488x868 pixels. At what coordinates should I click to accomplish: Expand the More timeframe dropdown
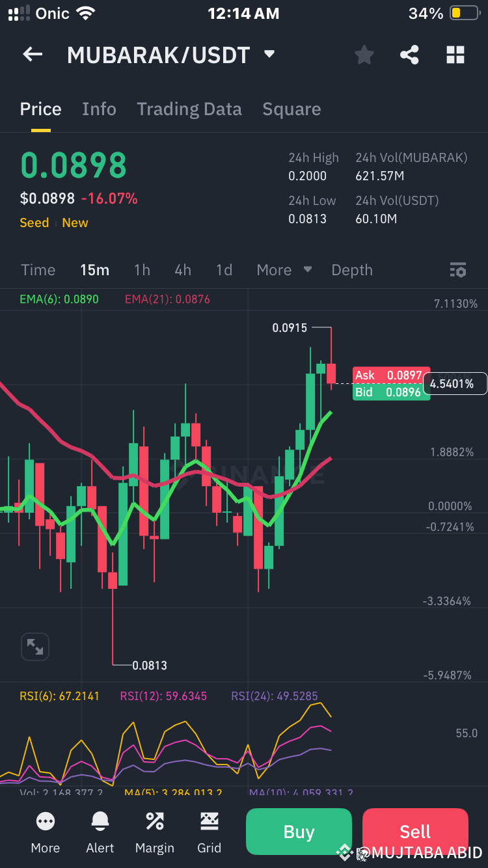(284, 269)
